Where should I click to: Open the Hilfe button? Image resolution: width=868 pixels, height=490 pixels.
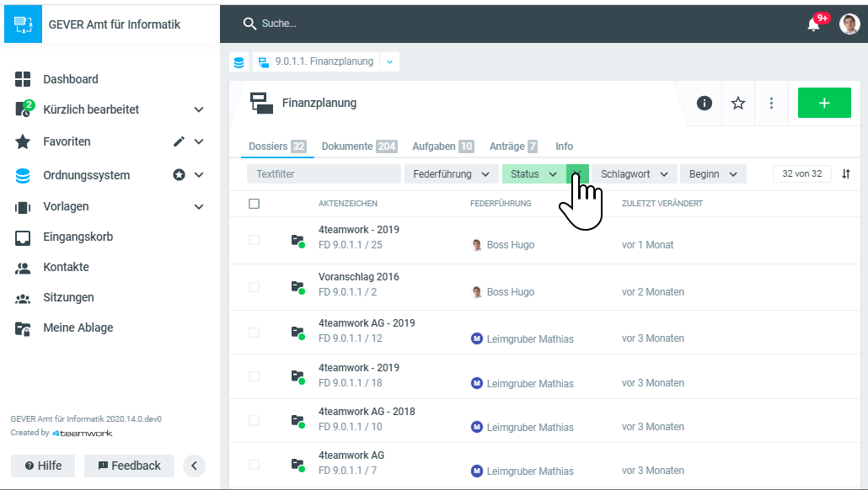point(43,466)
